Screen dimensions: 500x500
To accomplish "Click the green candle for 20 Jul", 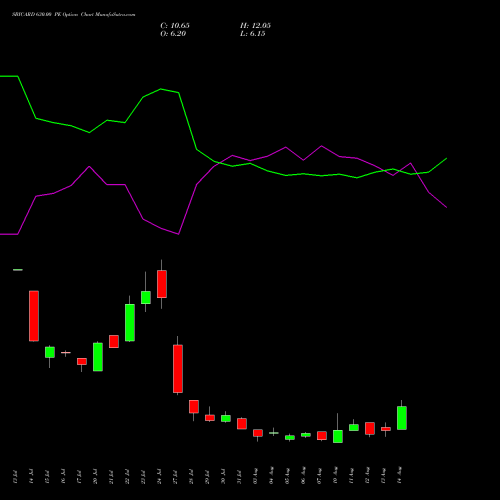I will point(98,357).
